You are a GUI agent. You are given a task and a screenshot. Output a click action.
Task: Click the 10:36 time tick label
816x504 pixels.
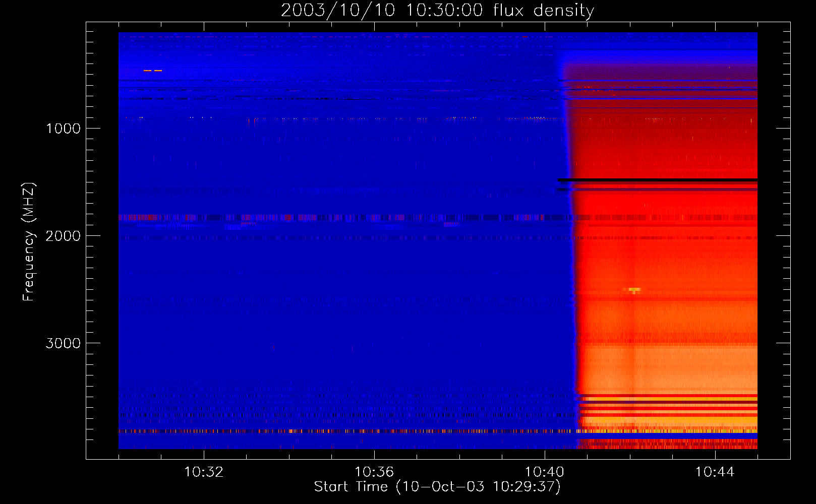[x=374, y=472]
